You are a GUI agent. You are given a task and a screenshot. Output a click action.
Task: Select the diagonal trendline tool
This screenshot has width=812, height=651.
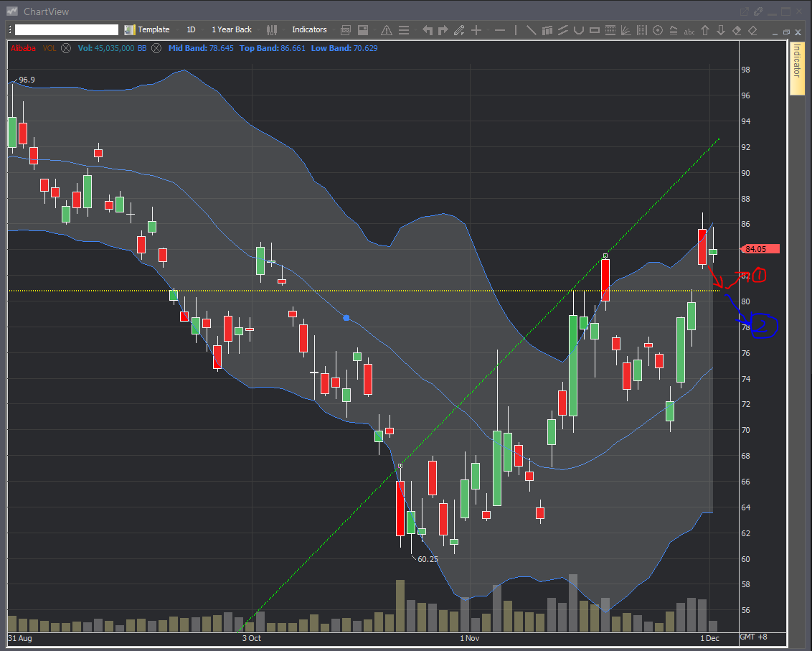532,30
